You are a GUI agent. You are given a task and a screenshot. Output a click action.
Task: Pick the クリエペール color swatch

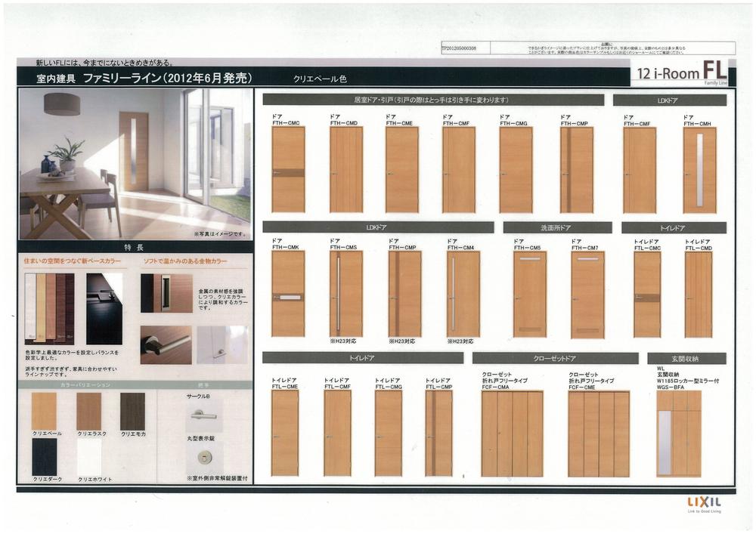(44, 412)
